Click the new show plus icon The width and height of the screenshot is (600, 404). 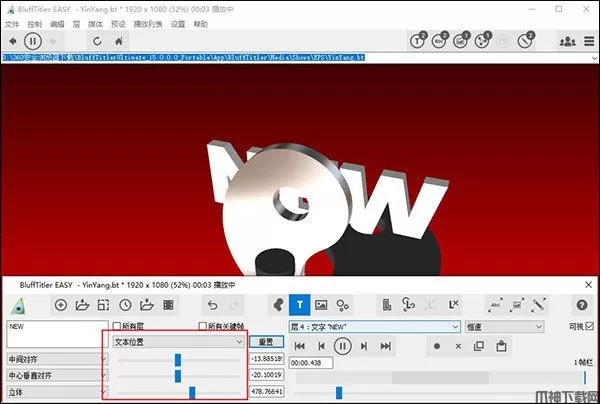click(61, 304)
